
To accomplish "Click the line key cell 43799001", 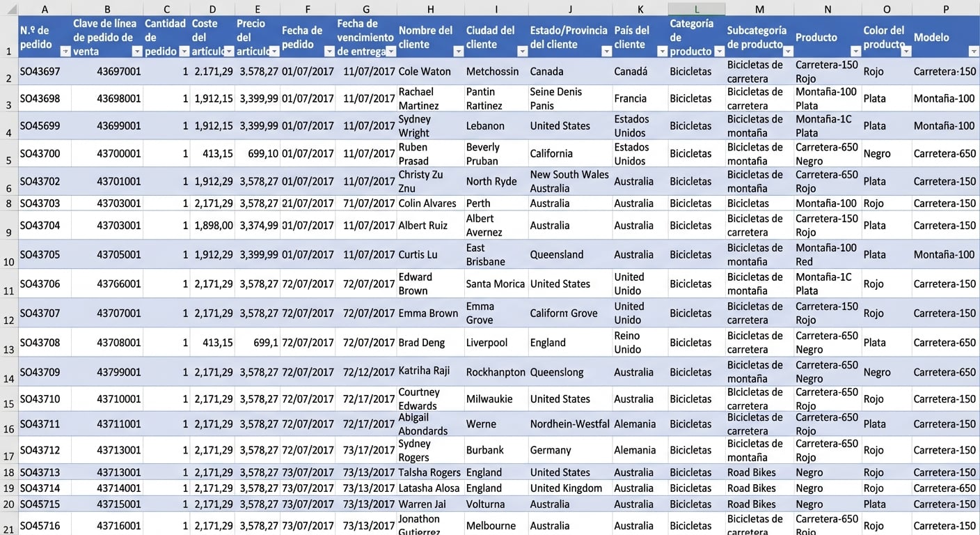I will click(107, 372).
